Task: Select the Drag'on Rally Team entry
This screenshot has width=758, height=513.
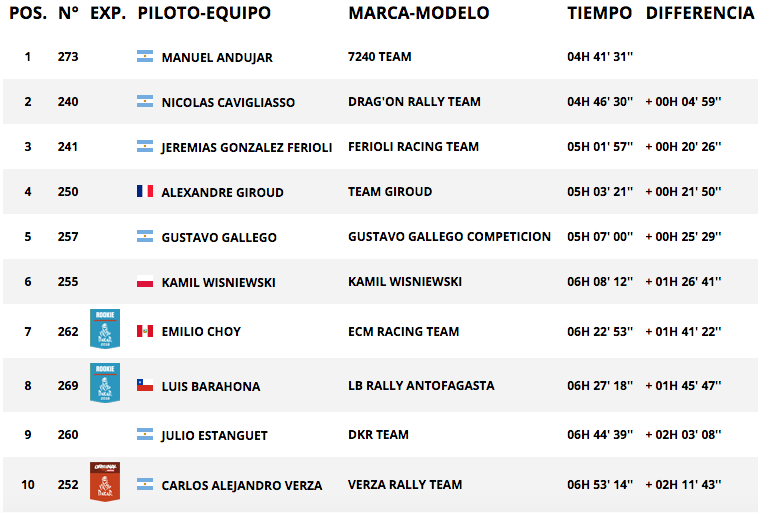Action: [x=414, y=102]
